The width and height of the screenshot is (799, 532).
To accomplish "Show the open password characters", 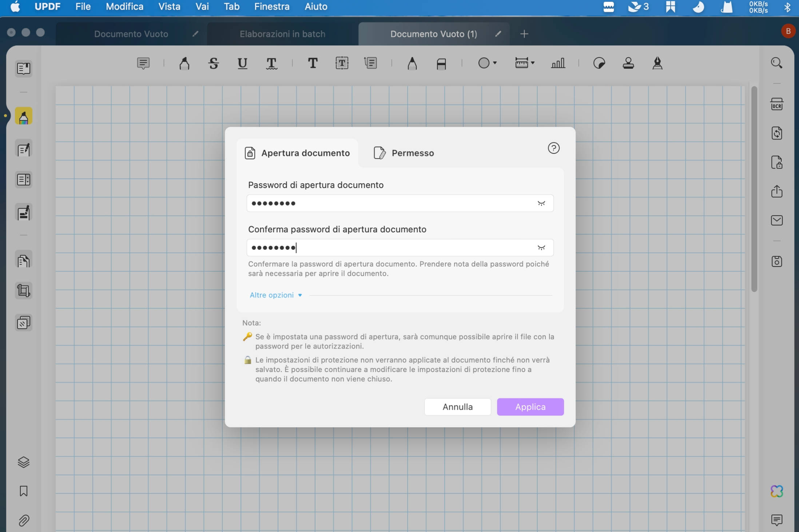I will pos(541,203).
